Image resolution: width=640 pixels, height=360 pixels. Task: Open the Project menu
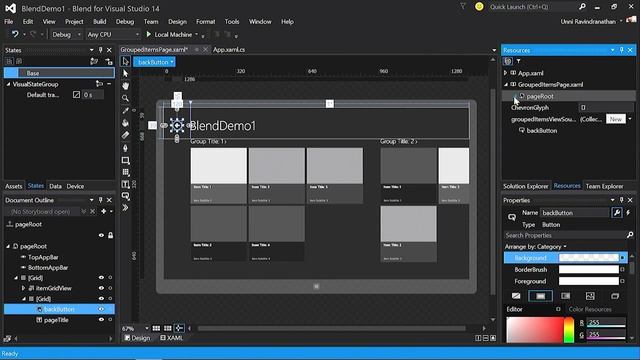[x=74, y=22]
